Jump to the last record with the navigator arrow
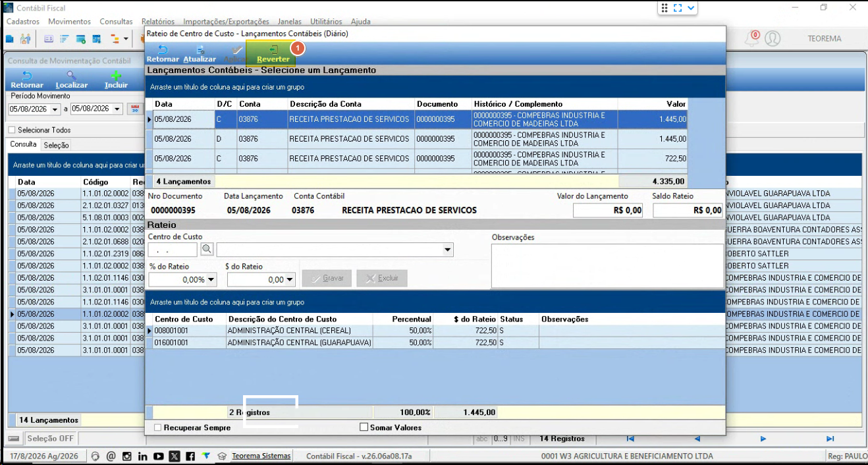The height and width of the screenshot is (465, 868). tap(830, 439)
